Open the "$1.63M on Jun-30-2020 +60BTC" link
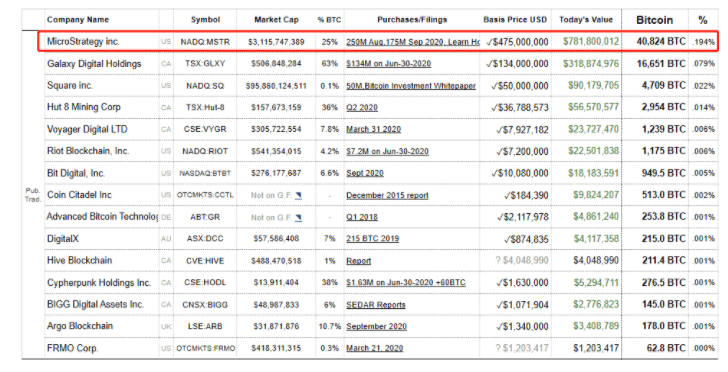 tap(406, 282)
